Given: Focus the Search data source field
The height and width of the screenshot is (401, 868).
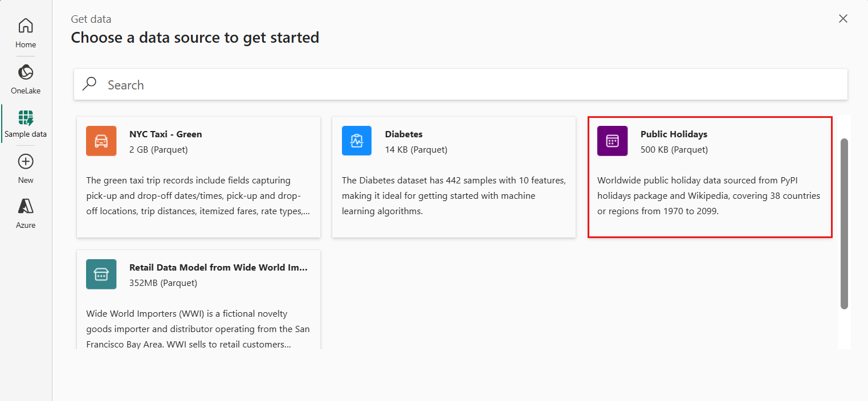Looking at the screenshot, I should 461,84.
